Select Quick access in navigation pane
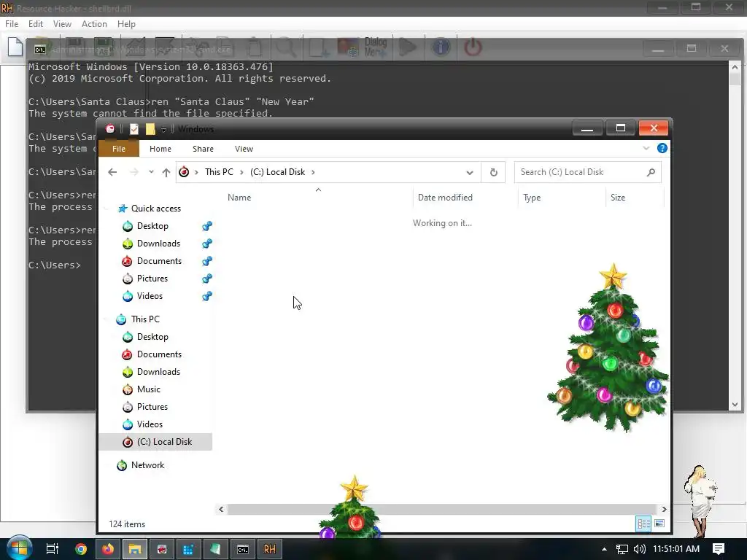Screen dimensions: 747x560 156,208
